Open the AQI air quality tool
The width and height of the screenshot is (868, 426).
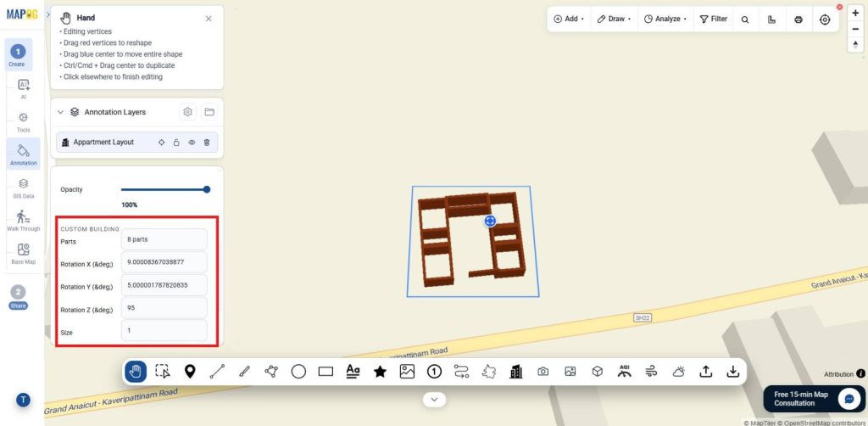[625, 372]
